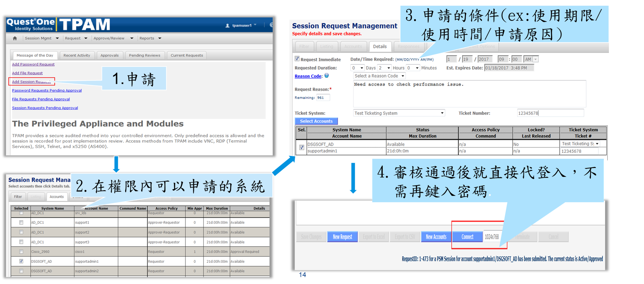Click the Add Password Request link

[33, 64]
